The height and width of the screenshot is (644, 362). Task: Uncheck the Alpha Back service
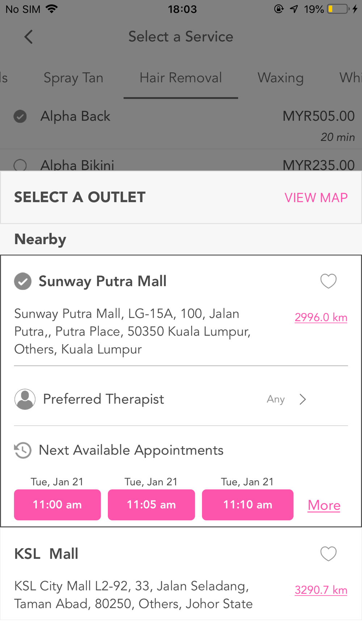(x=20, y=116)
